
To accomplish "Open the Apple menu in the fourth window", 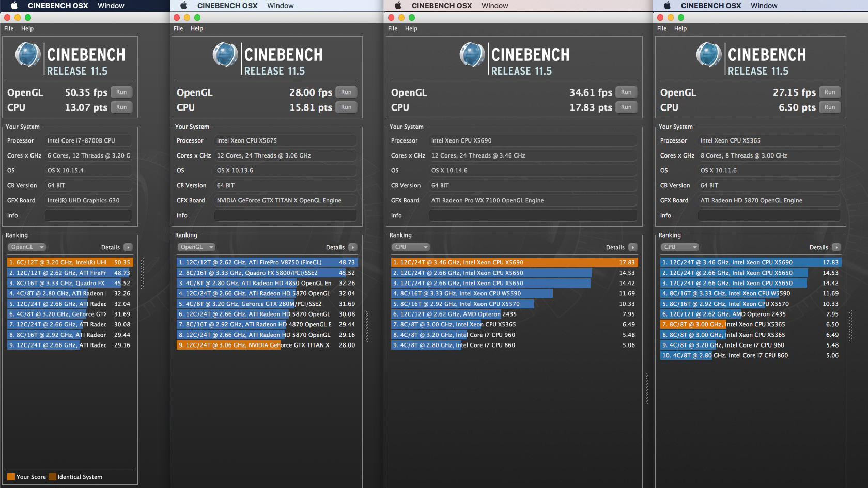I will (x=667, y=6).
